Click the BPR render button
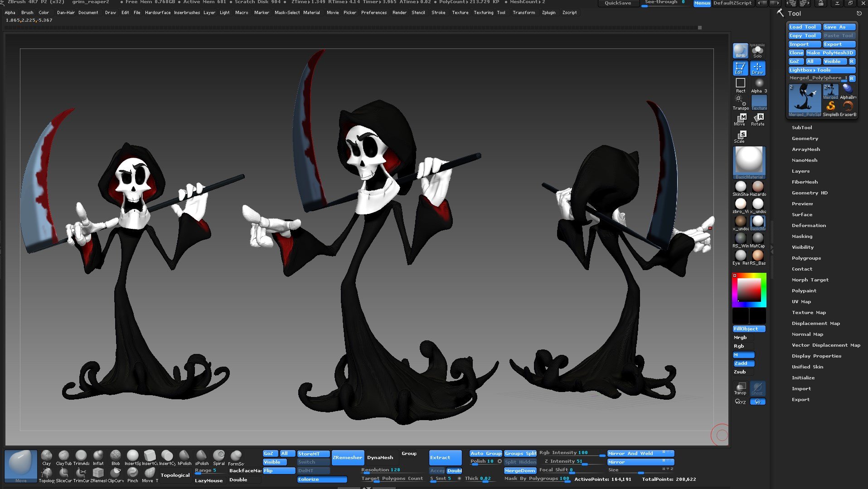Viewport: 868px width, 489px height. [740, 51]
